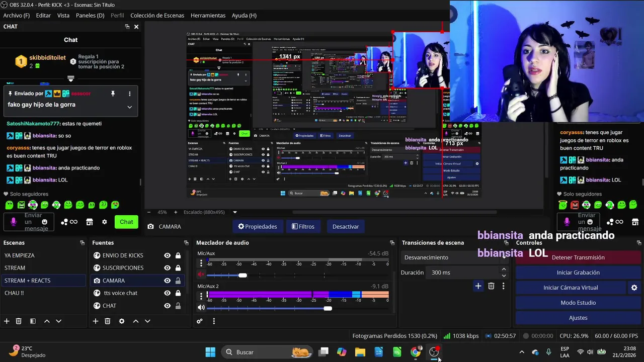Enable Modo Estudio
Viewport: 644px width, 362px height.
pyautogui.click(x=578, y=303)
